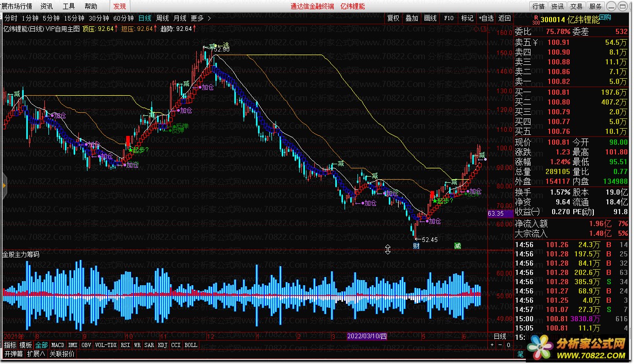
Task: Click the 标记 mark button
Action: point(467,18)
